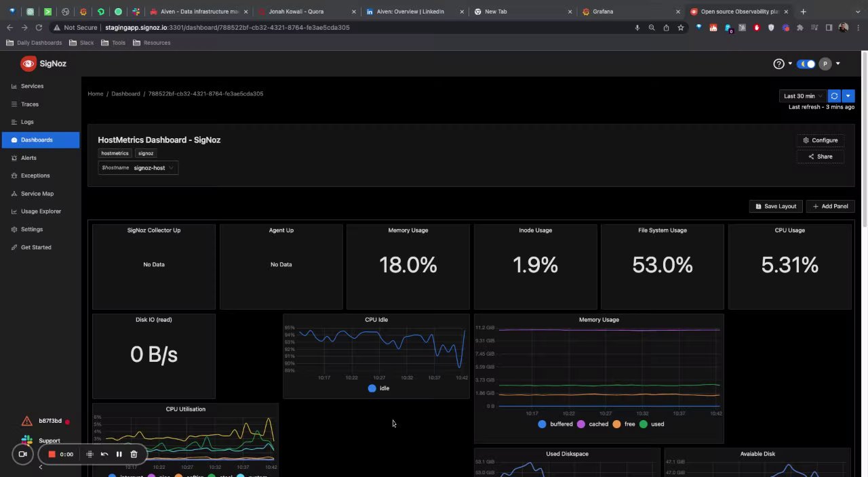Expand the dropdown arrow beside the avatar
Viewport: 868px width, 477px height.
838,64
